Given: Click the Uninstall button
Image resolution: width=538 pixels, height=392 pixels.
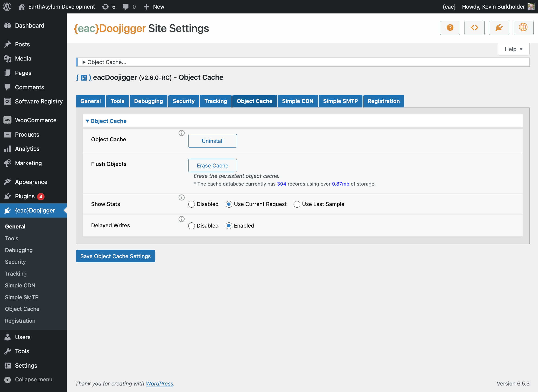Looking at the screenshot, I should 213,141.
